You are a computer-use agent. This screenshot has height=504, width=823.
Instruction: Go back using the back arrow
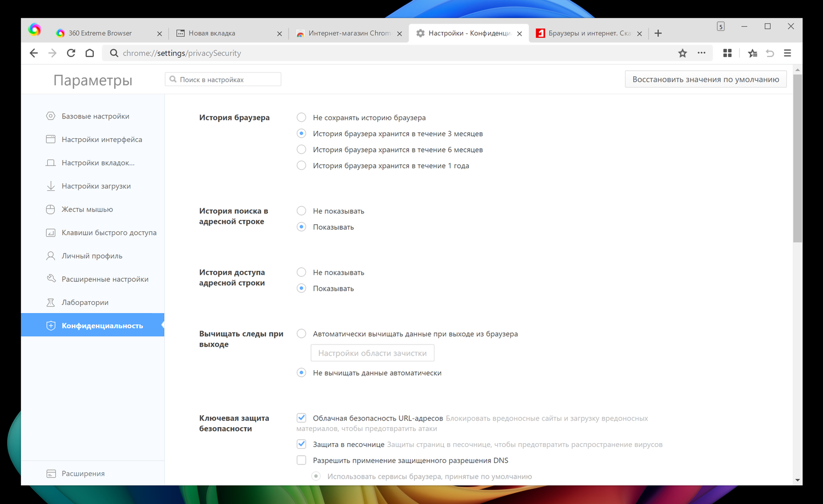pos(34,53)
